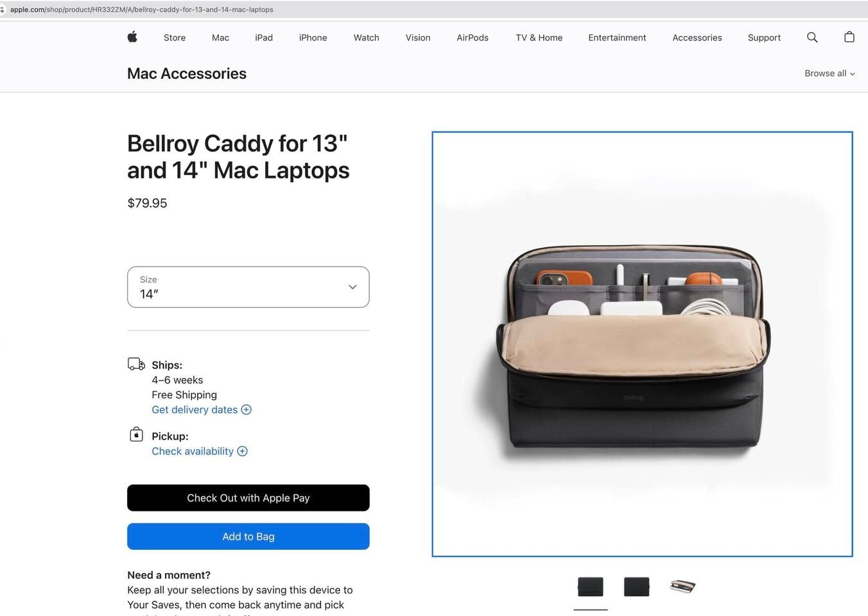This screenshot has width=868, height=616.
Task: Click the plus icon beside Get delivery dates
Action: click(247, 410)
